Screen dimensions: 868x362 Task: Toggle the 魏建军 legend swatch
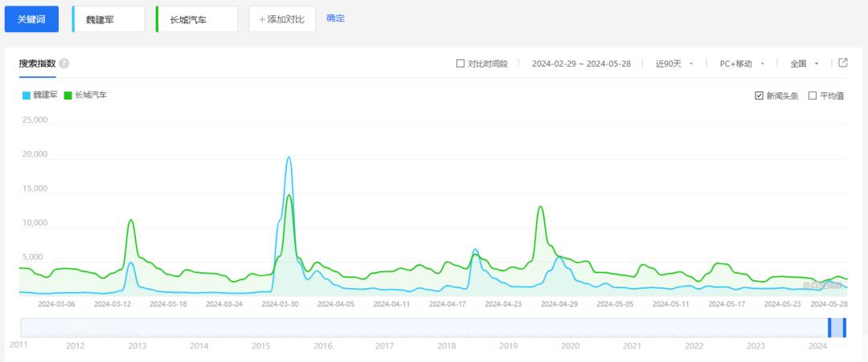coord(26,95)
